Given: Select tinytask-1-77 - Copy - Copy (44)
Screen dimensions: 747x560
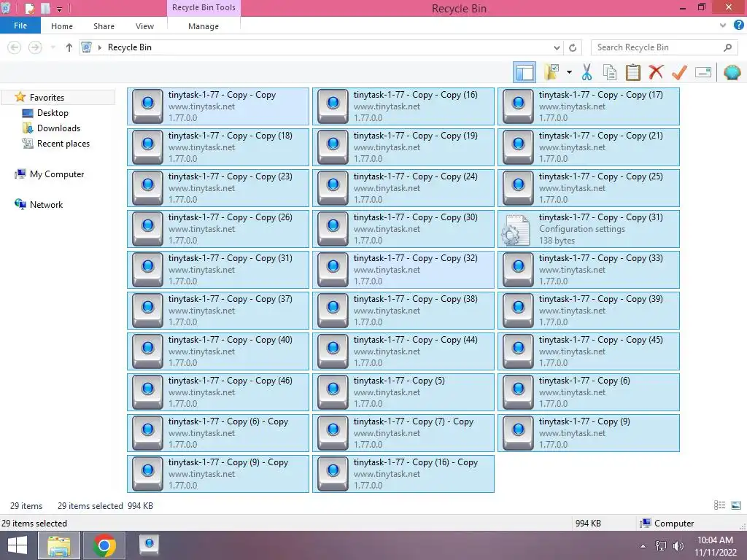Looking at the screenshot, I should (403, 351).
